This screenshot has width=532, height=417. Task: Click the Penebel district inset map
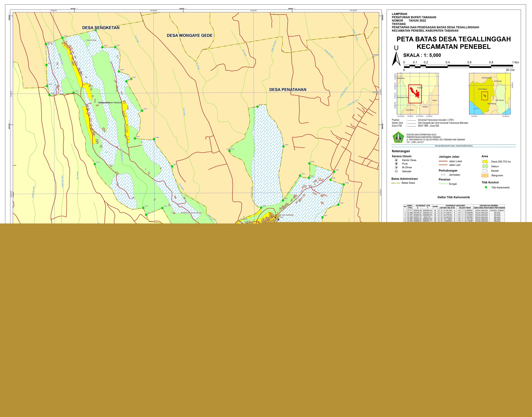pos(418,94)
